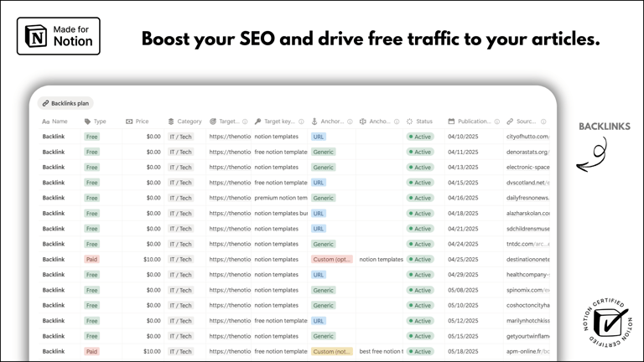This screenshot has height=362, width=644.
Task: Open the Source column header menu
Action: tap(527, 122)
